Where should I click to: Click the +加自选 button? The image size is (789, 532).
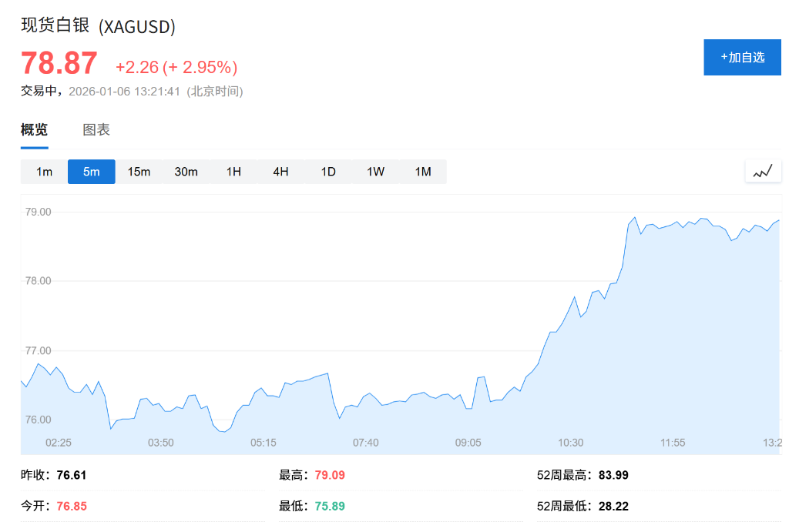[x=742, y=57]
